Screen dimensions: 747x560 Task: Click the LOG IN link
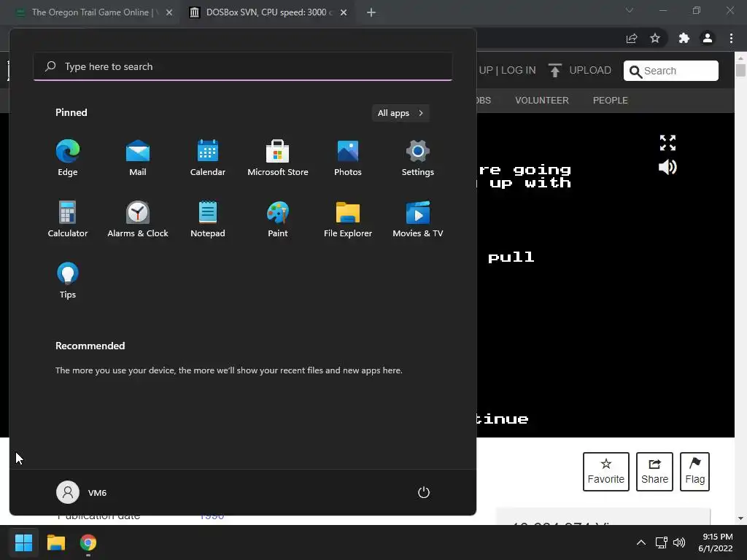click(x=519, y=71)
